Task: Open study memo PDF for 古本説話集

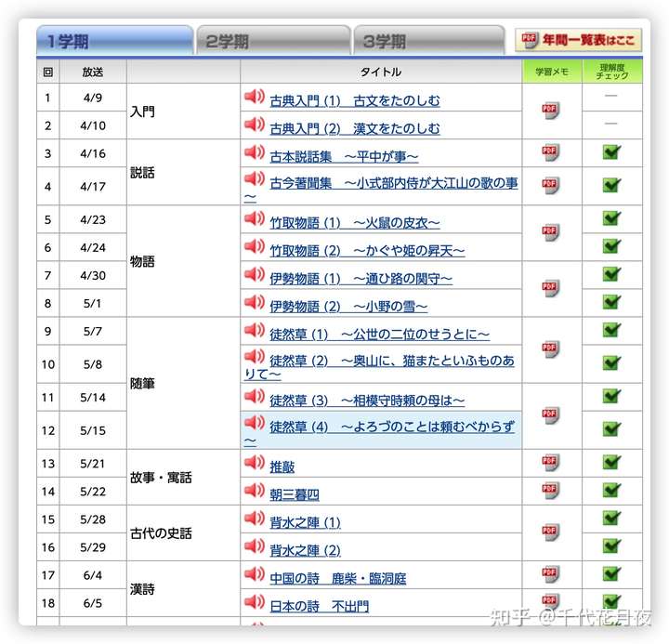Action: point(550,152)
